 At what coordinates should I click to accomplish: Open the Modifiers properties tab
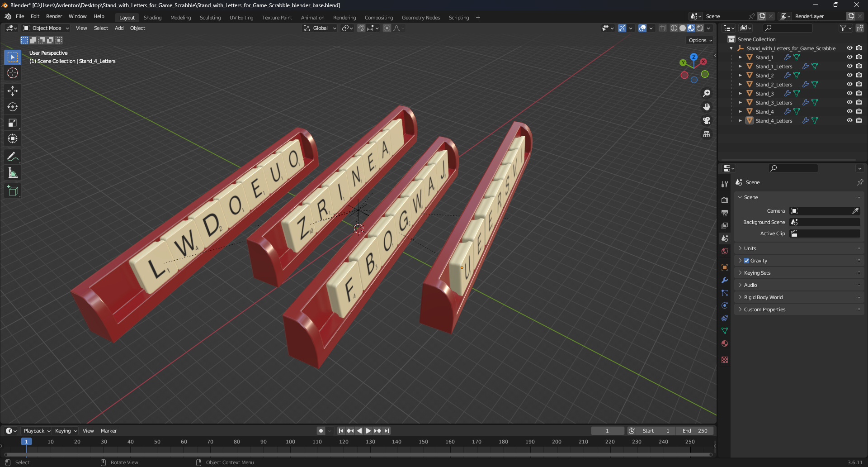click(x=725, y=280)
